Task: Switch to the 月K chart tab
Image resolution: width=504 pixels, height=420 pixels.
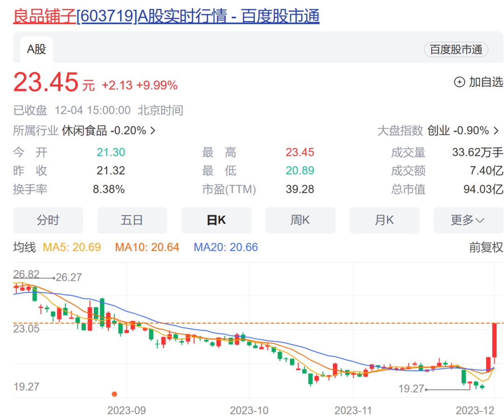Action: pos(385,220)
